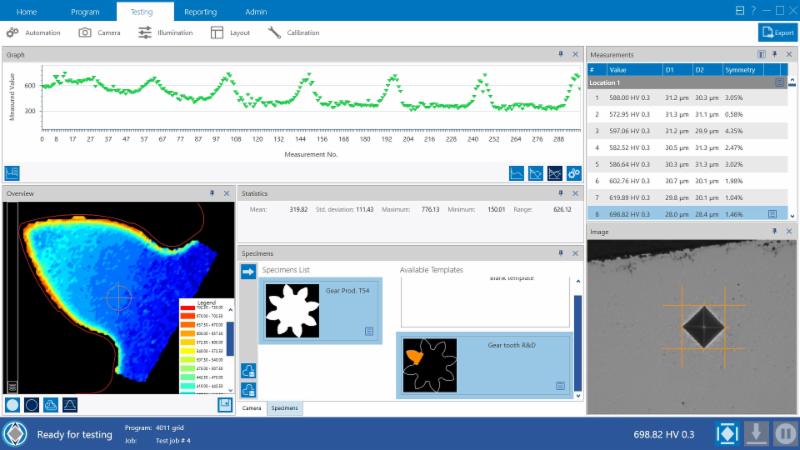Open the Location 1 group details icon

pos(780,83)
